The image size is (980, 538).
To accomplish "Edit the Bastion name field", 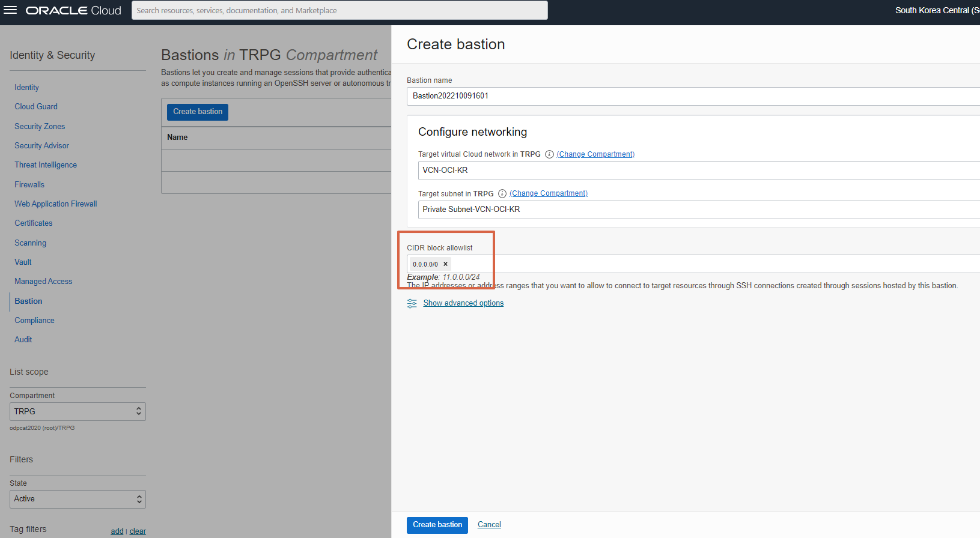I will 693,96.
